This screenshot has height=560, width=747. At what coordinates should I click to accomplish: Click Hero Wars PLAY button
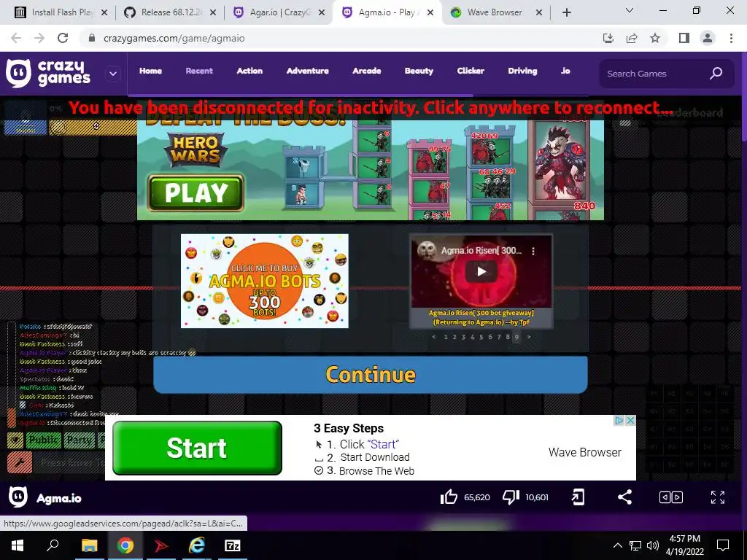click(x=196, y=192)
